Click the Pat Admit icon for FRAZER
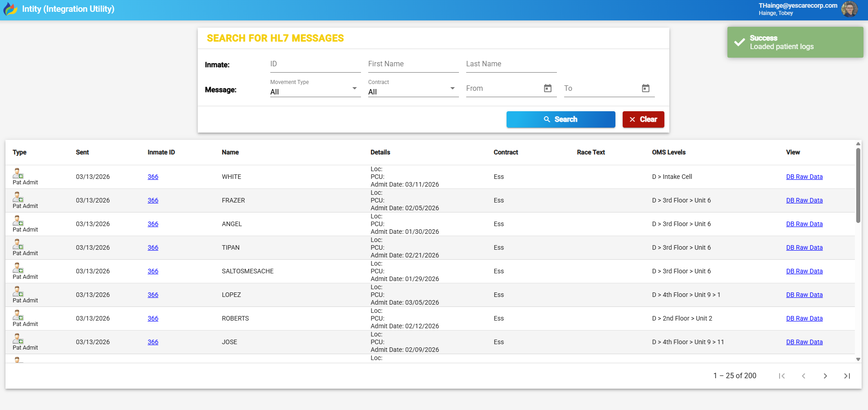 pyautogui.click(x=18, y=197)
